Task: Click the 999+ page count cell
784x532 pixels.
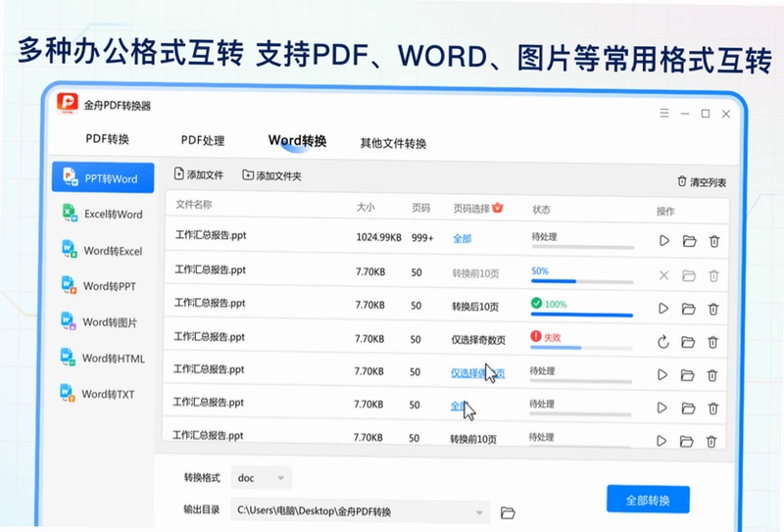Action: coord(422,238)
